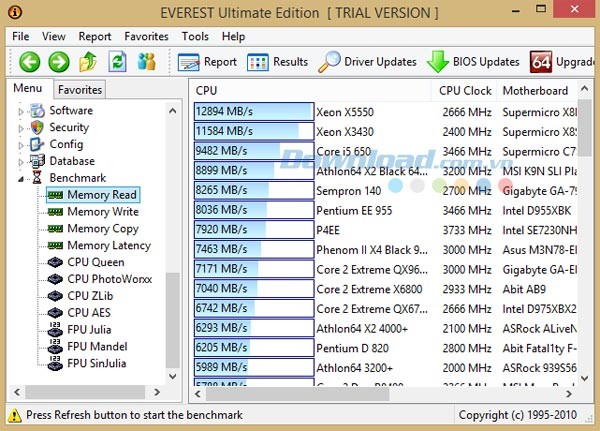Collapse the Benchmark tree node

pyautogui.click(x=20, y=178)
